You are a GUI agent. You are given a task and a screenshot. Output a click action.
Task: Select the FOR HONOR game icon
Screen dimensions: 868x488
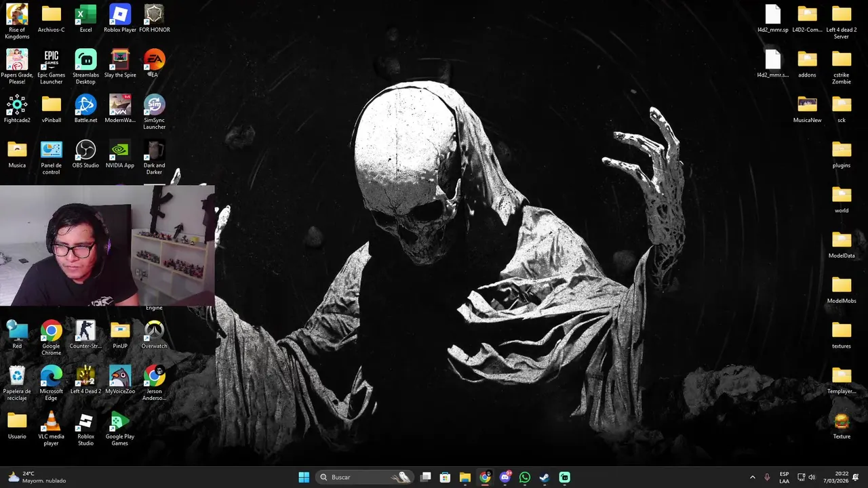155,18
